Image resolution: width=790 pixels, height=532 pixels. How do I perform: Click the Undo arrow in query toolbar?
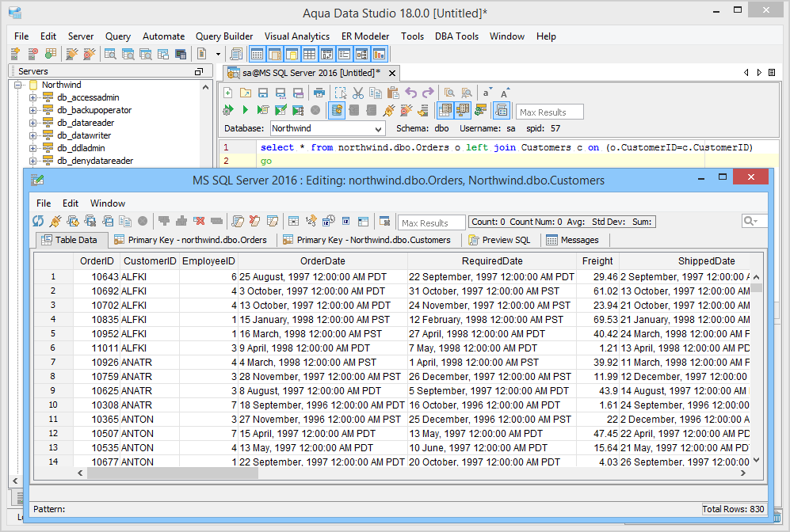(410, 93)
